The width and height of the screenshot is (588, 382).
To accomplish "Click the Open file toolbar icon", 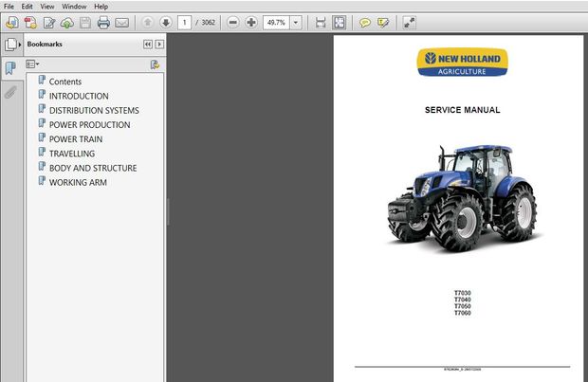I will [x=12, y=23].
